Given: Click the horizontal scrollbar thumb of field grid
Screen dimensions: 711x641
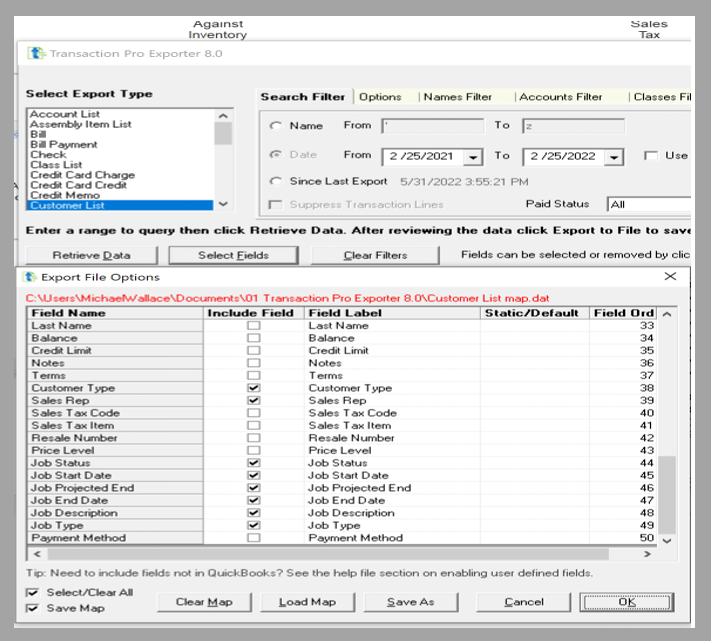Looking at the screenshot, I should click(x=328, y=554).
